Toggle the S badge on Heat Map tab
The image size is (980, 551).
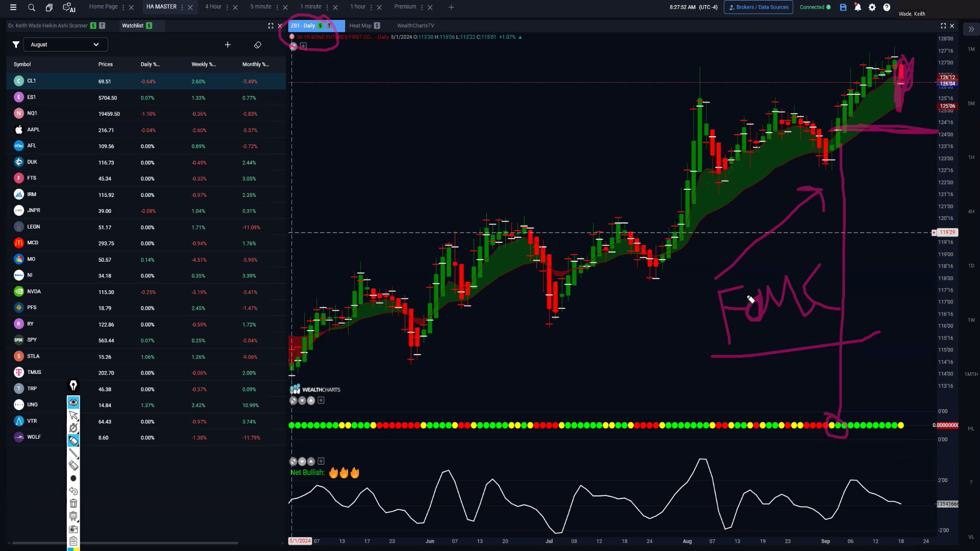click(x=377, y=26)
